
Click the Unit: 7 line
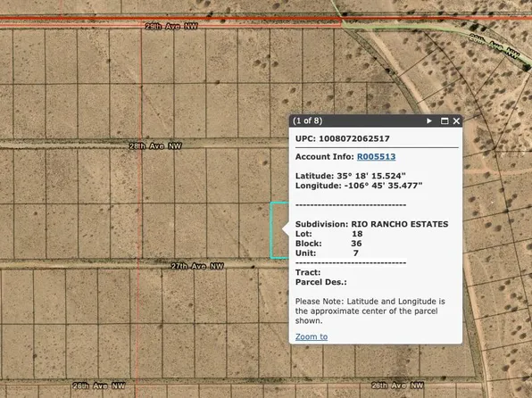327,253
